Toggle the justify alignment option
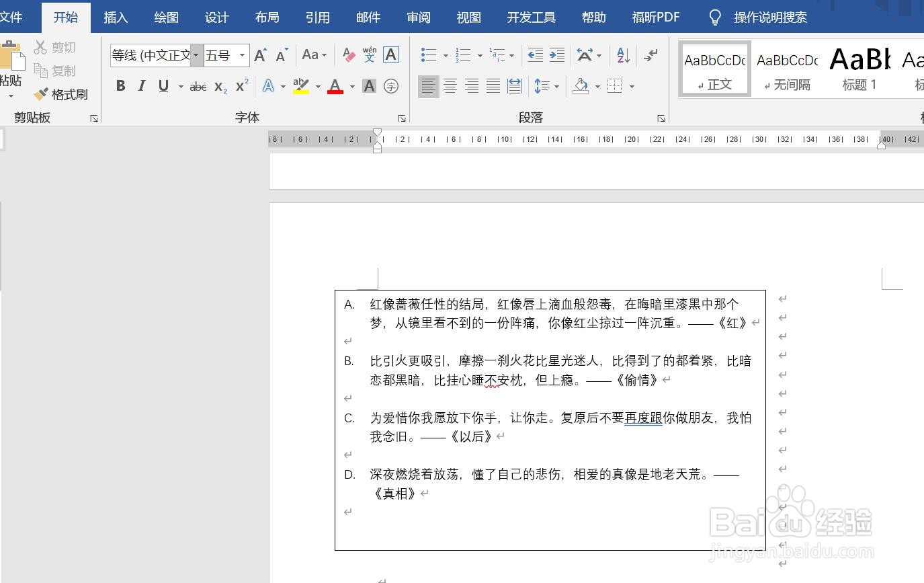Screen dimensions: 924x583 click(493, 86)
